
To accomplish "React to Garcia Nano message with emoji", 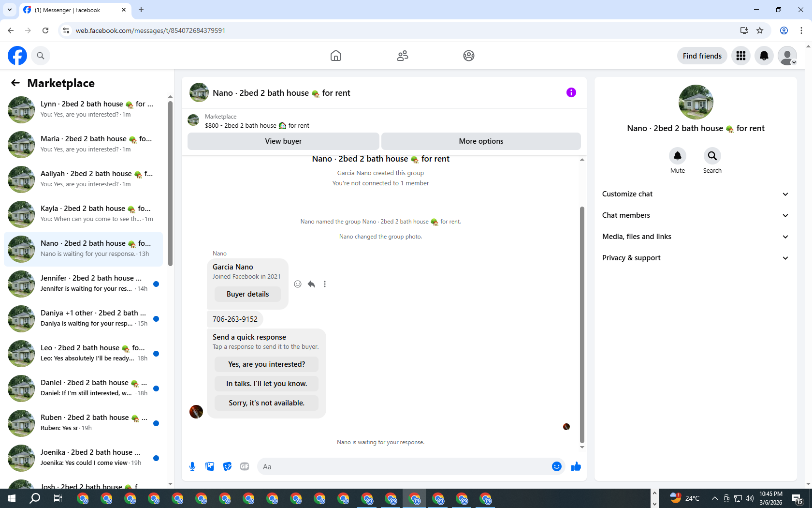I will click(x=298, y=284).
